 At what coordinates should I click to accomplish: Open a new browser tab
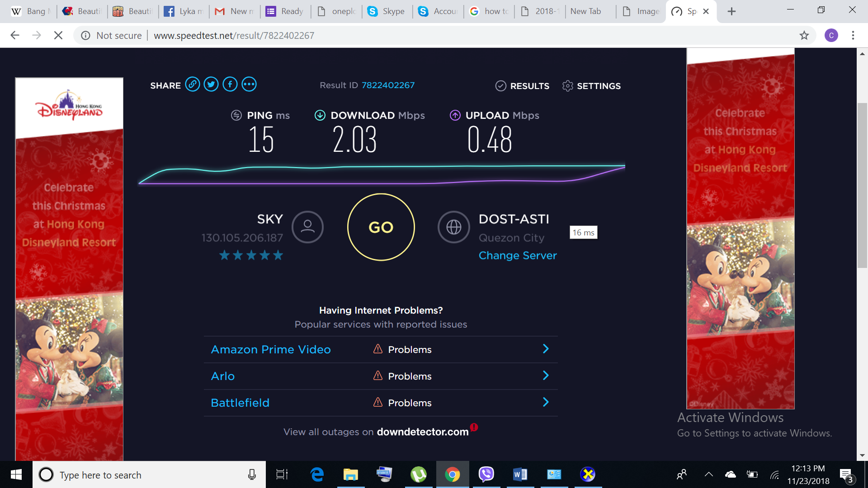coord(731,11)
